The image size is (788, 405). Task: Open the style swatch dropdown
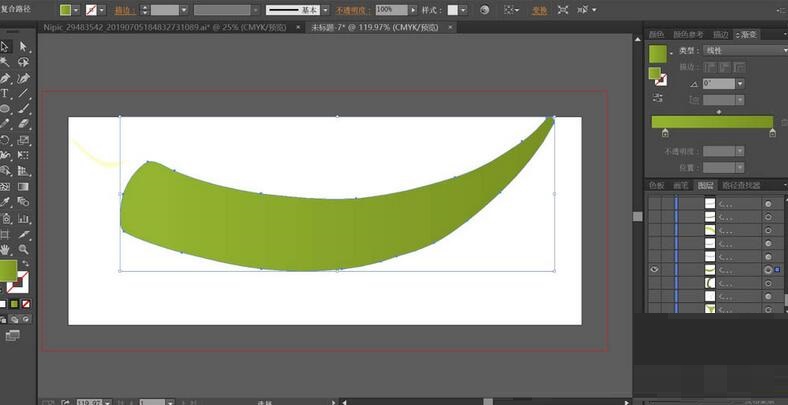pos(465,9)
